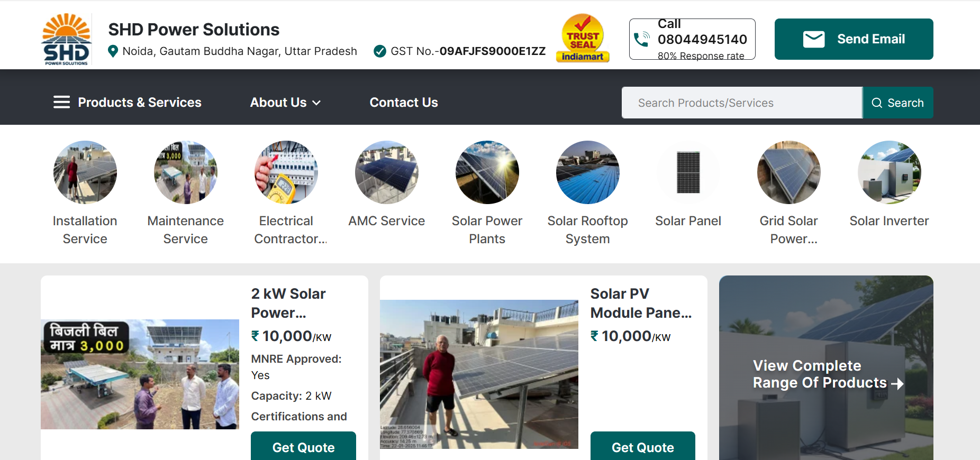Select the Contact Us menu item
Screen dimensions: 980x460
point(403,102)
